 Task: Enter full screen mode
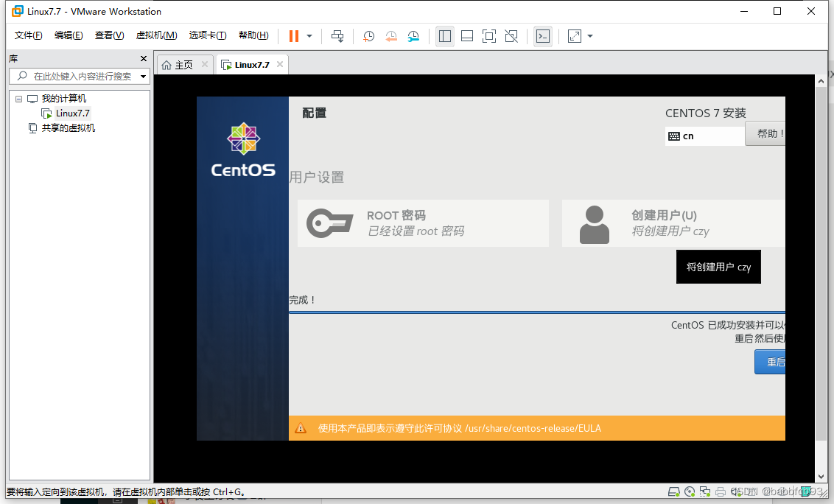(488, 36)
